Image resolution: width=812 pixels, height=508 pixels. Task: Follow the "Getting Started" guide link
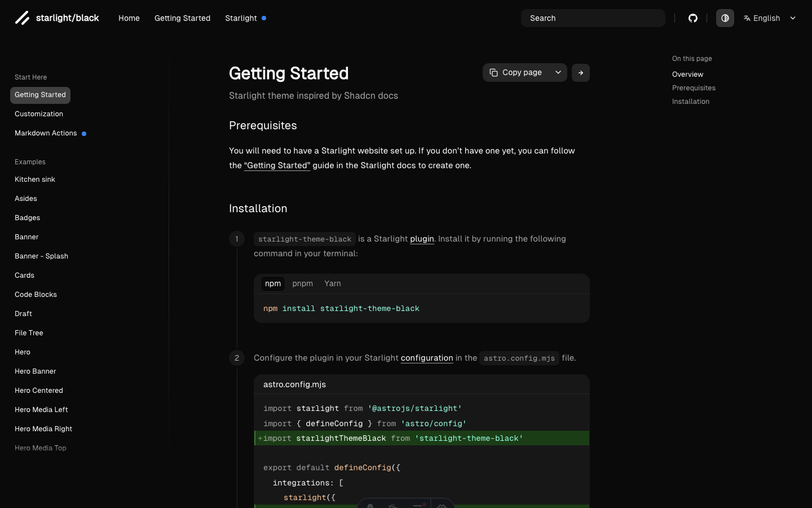(x=277, y=165)
